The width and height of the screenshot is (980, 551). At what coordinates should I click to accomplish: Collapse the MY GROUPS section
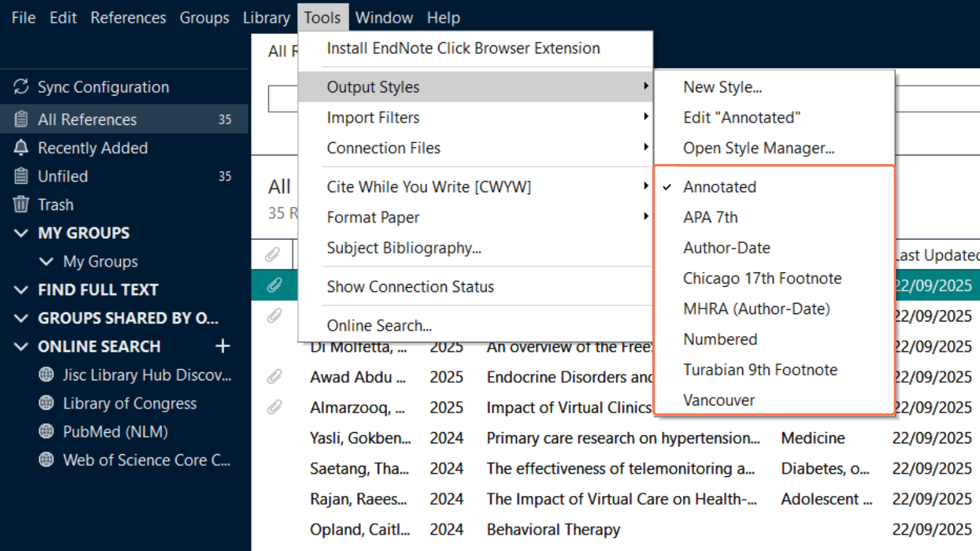coord(21,233)
